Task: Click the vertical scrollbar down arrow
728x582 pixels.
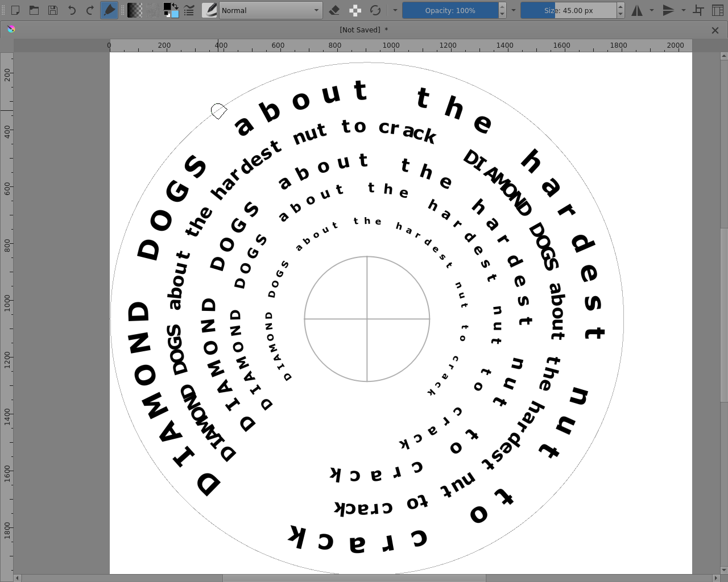Action: point(723,570)
